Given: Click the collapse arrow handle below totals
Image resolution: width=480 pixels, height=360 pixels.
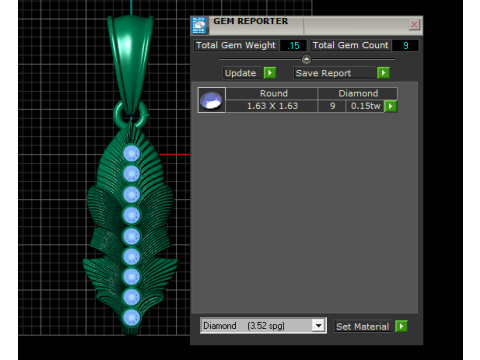Looking at the screenshot, I should tap(306, 59).
